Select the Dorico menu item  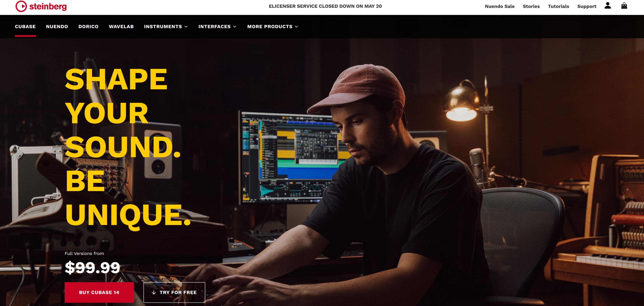pos(88,26)
